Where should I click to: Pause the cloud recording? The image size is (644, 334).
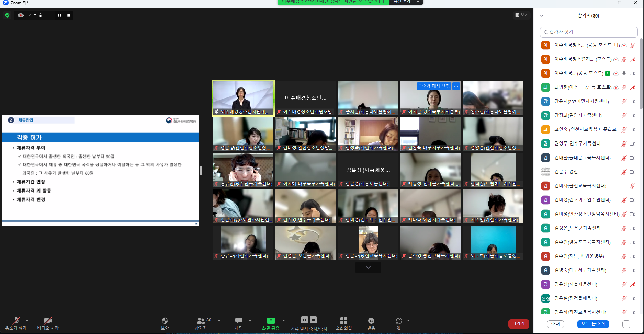60,15
